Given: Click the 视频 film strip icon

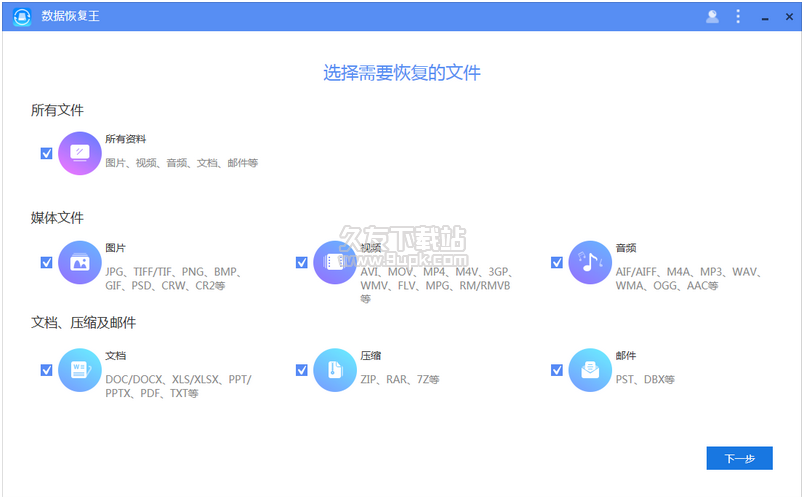Looking at the screenshot, I should 335,262.
